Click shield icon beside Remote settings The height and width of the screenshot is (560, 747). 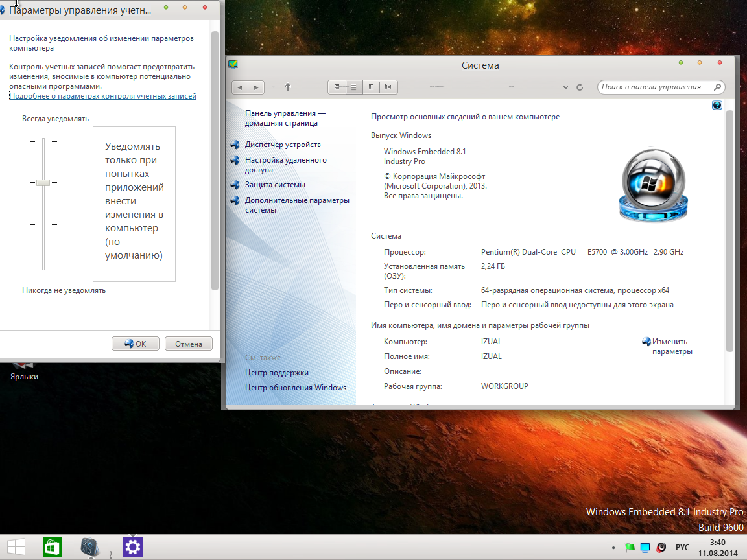[235, 160]
